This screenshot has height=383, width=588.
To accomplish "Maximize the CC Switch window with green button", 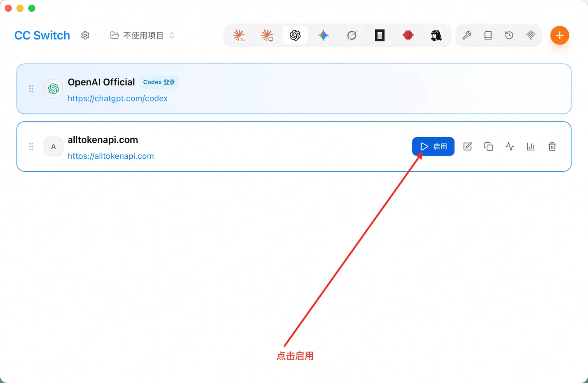I will click(x=32, y=8).
